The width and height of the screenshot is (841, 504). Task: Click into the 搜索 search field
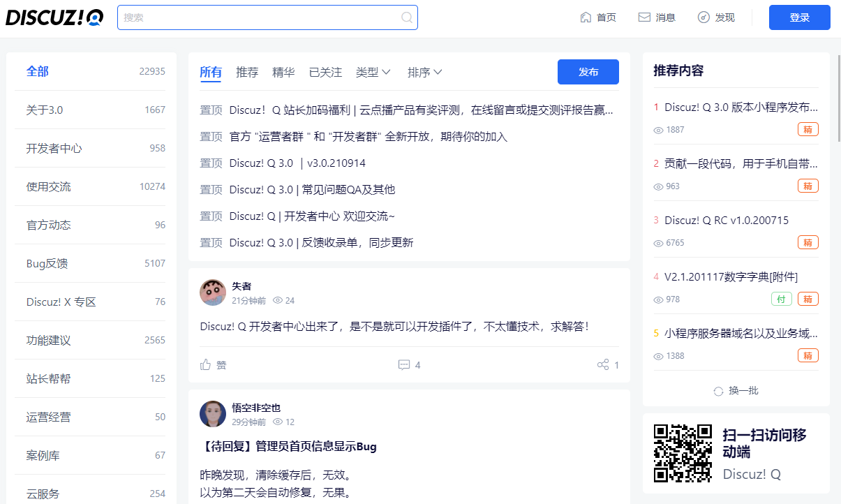(x=267, y=17)
